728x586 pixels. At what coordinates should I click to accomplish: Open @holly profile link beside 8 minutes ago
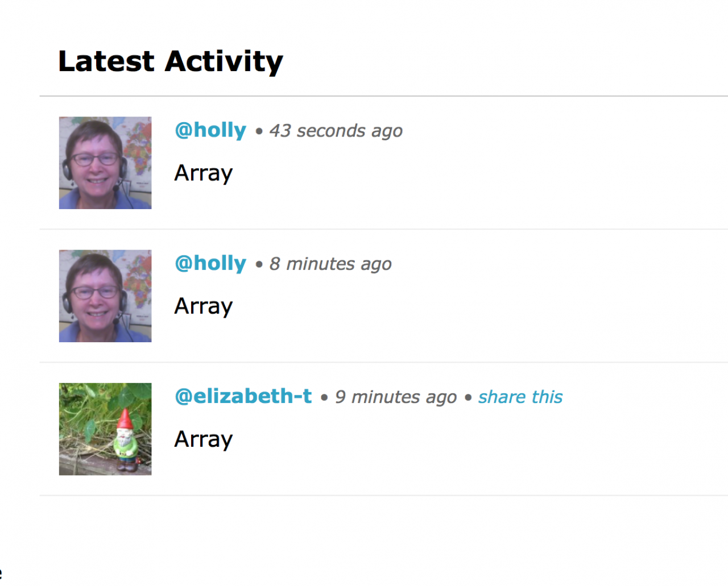[210, 264]
